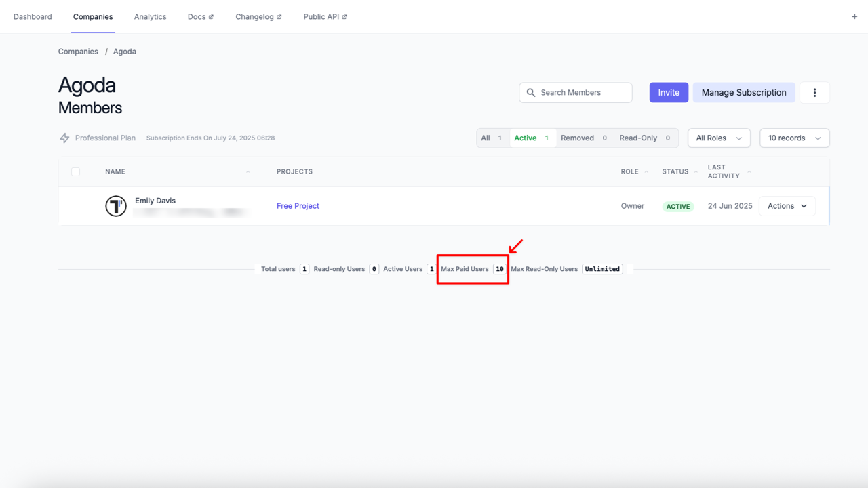The width and height of the screenshot is (868, 488).
Task: Click the plus icon in top bar
Action: pos(854,17)
